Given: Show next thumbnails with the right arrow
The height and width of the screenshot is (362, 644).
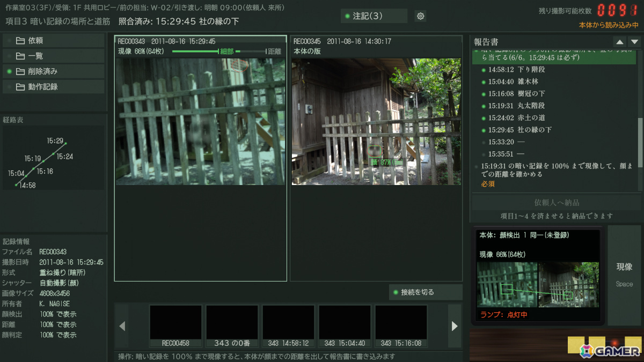Looking at the screenshot, I should (x=455, y=326).
